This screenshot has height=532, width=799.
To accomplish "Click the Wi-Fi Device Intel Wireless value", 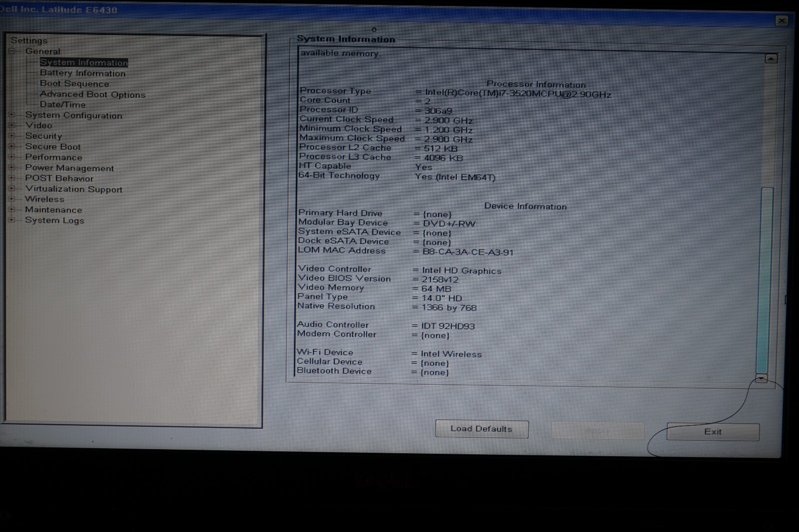I will click(x=451, y=354).
